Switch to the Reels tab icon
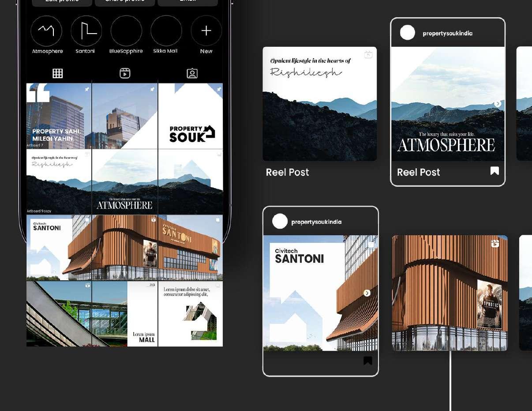 coord(125,73)
